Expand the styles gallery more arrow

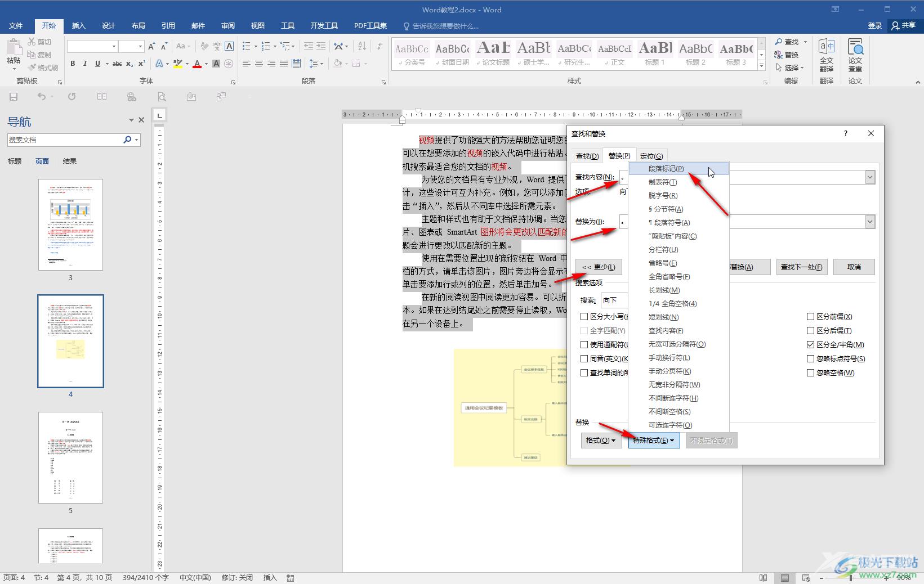tap(761, 66)
